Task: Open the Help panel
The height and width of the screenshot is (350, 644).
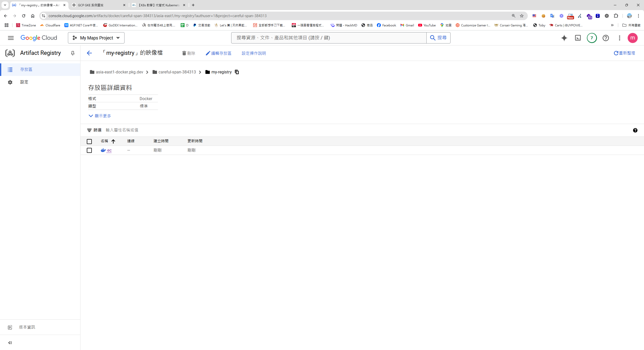Action: [606, 38]
